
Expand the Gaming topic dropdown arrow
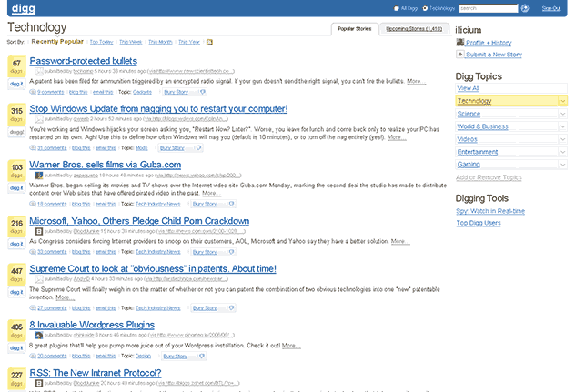pyautogui.click(x=563, y=165)
